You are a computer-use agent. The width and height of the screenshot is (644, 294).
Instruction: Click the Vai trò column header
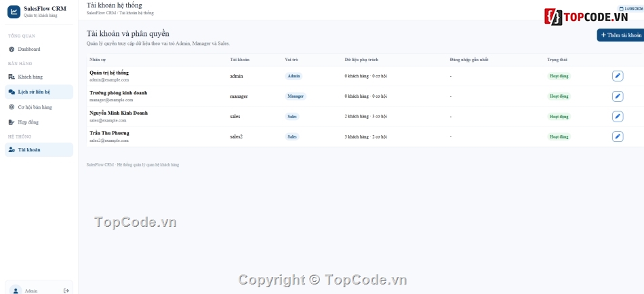coord(291,60)
